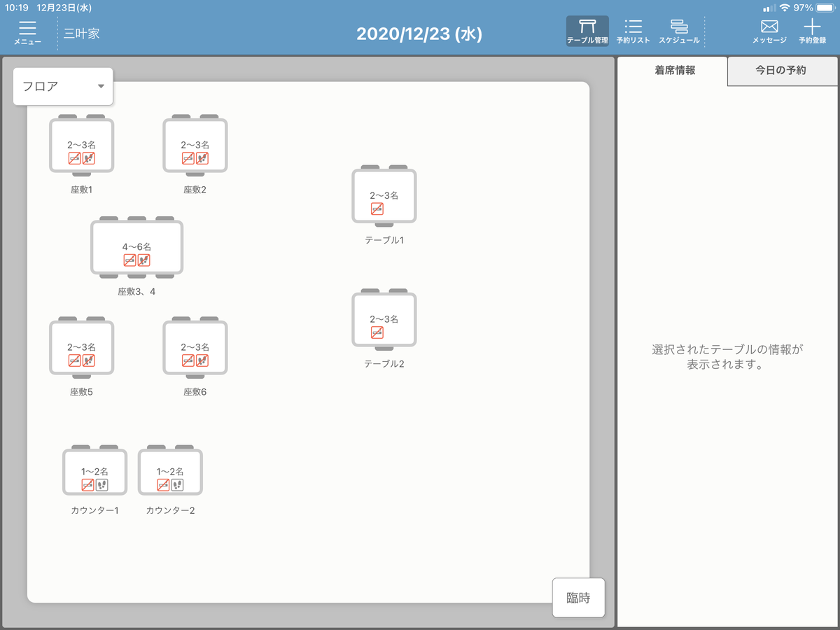
Task: Click the no-smoking icon on 座敷3、4
Action: click(129, 260)
